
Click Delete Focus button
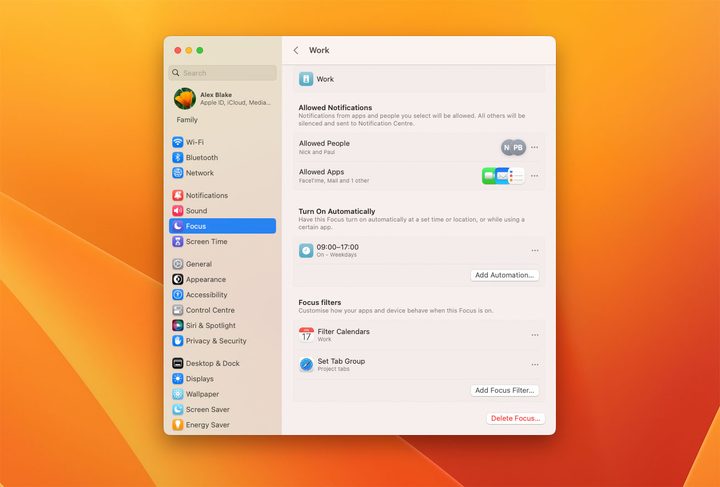click(515, 418)
